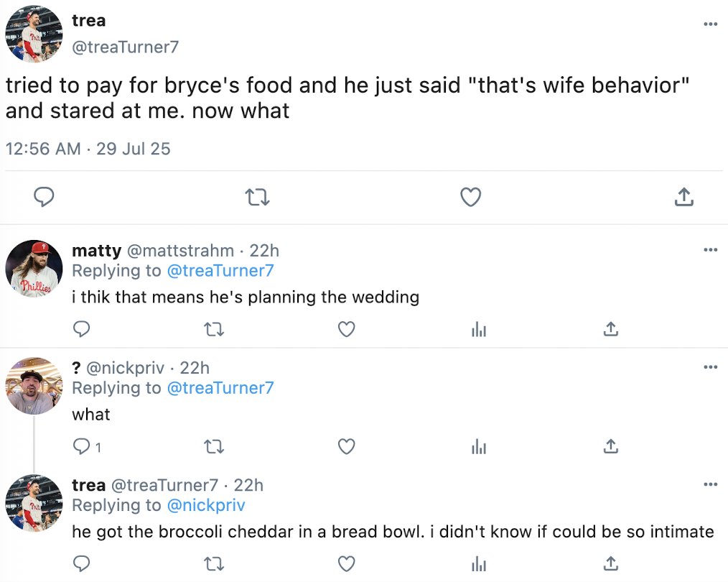Image resolution: width=728 pixels, height=582 pixels.
Task: Open the @nickpriv mention link
Action: tap(206, 505)
